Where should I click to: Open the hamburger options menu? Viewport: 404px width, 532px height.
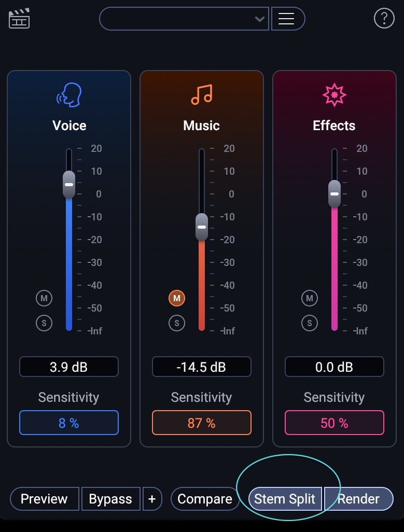[x=288, y=18]
